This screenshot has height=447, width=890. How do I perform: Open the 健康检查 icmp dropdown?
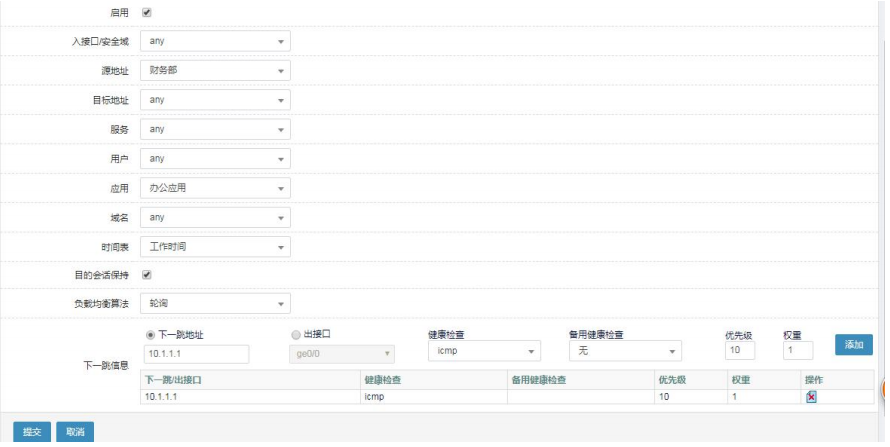tap(484, 351)
